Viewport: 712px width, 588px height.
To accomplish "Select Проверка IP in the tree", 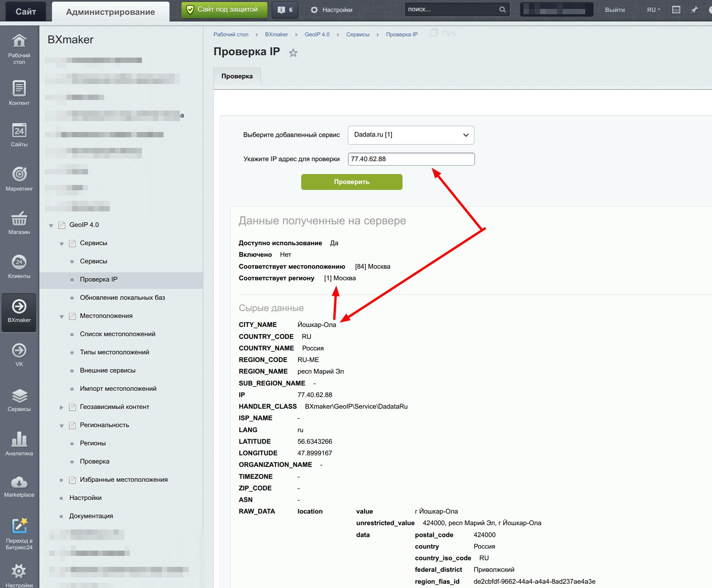I will click(99, 279).
